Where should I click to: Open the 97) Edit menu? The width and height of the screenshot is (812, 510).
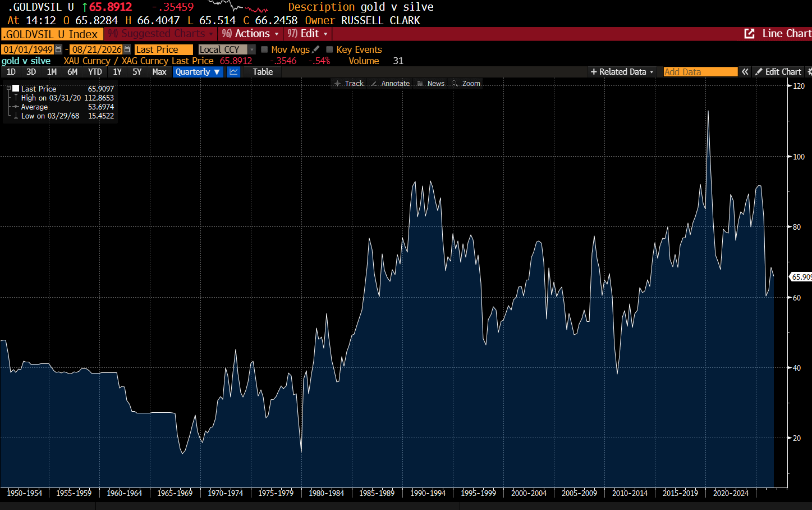(x=308, y=34)
